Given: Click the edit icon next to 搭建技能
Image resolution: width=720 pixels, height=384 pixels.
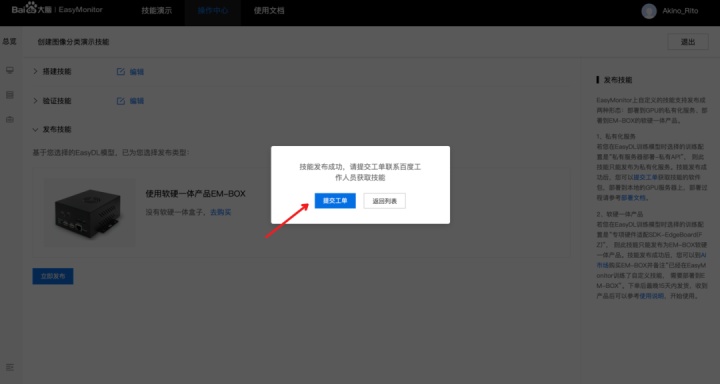Looking at the screenshot, I should click(121, 72).
